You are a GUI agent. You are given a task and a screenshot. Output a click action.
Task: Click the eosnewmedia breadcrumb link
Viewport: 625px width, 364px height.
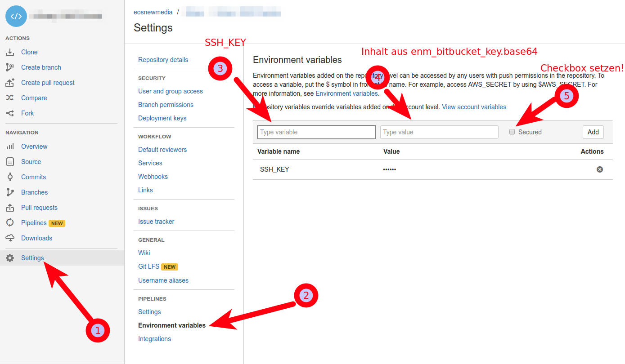153,12
